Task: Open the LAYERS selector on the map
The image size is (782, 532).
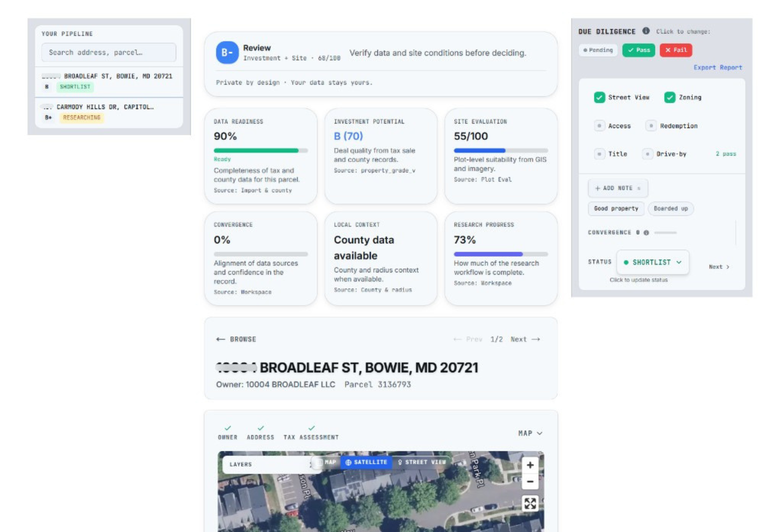Action: pyautogui.click(x=241, y=464)
